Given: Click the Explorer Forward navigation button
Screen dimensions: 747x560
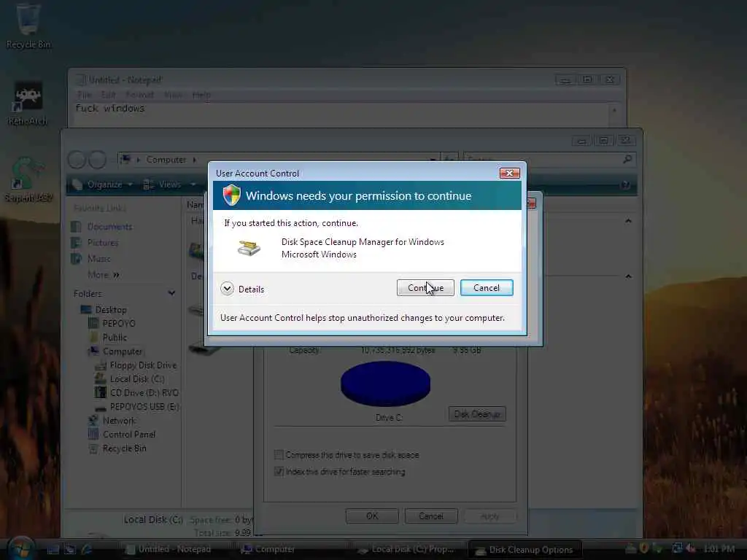Looking at the screenshot, I should (97, 160).
